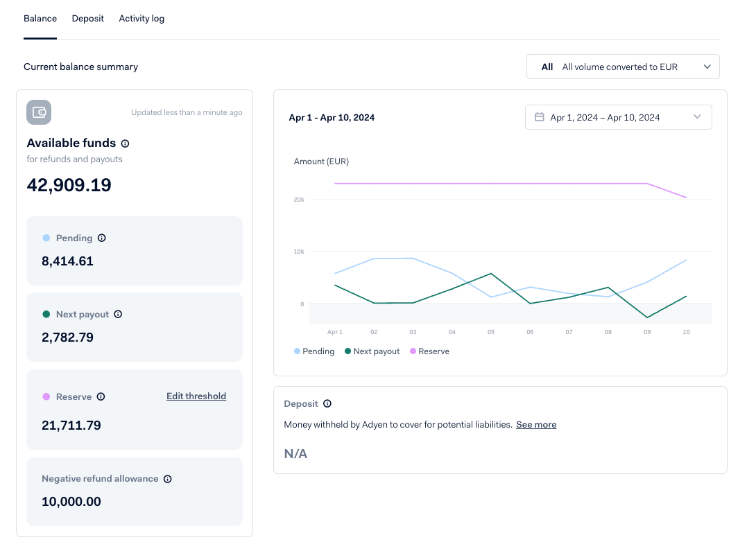Click info icon next to Deposit heading
This screenshot has width=747, height=560.
click(327, 404)
